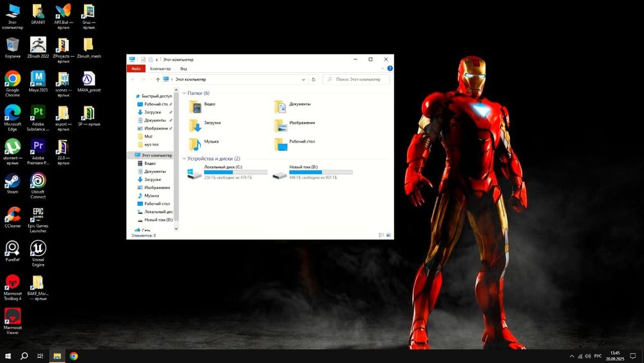Click the Properties icon in quick access toolbar
Viewport: 644px width, 363px height.
click(x=143, y=59)
